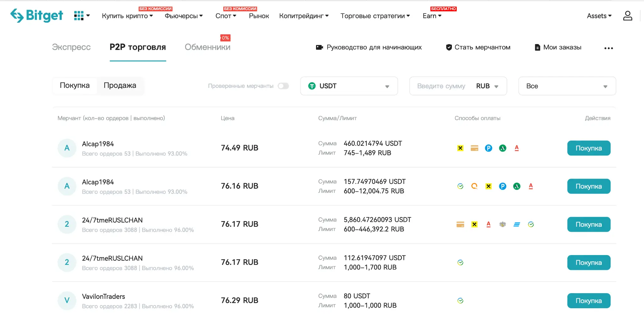The height and width of the screenshot is (319, 644).
Task: Select the Продажа mode tab
Action: [x=120, y=85]
